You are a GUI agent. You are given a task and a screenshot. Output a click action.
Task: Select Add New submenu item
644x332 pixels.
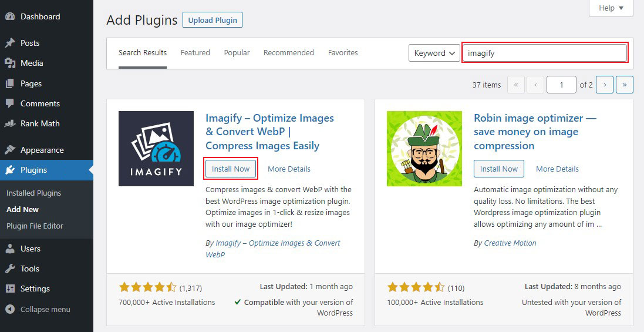pos(22,210)
